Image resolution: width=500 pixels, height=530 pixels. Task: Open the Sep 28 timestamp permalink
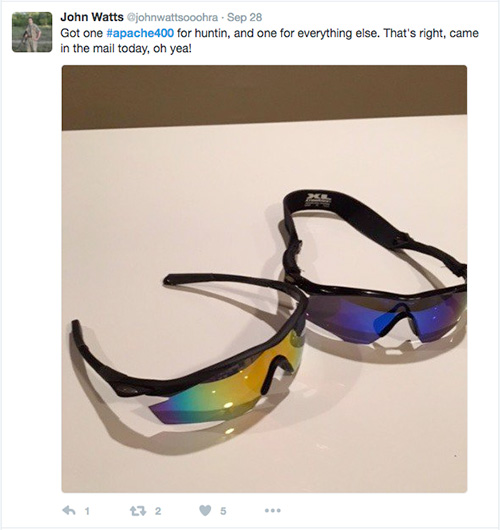point(244,17)
